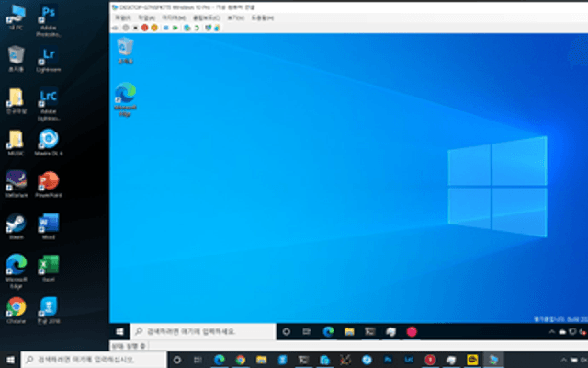Open KakaoTalk yellow icon in host taskbar
The height and width of the screenshot is (368, 588).
[472, 360]
